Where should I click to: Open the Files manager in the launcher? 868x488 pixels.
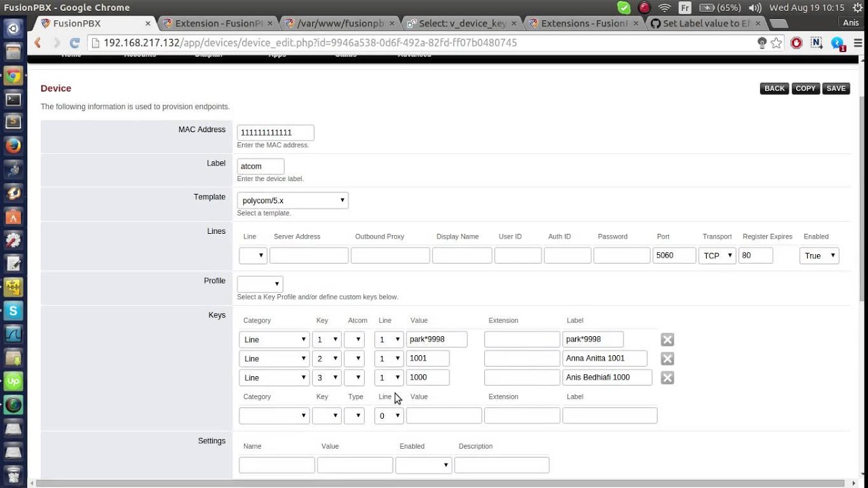click(x=13, y=53)
